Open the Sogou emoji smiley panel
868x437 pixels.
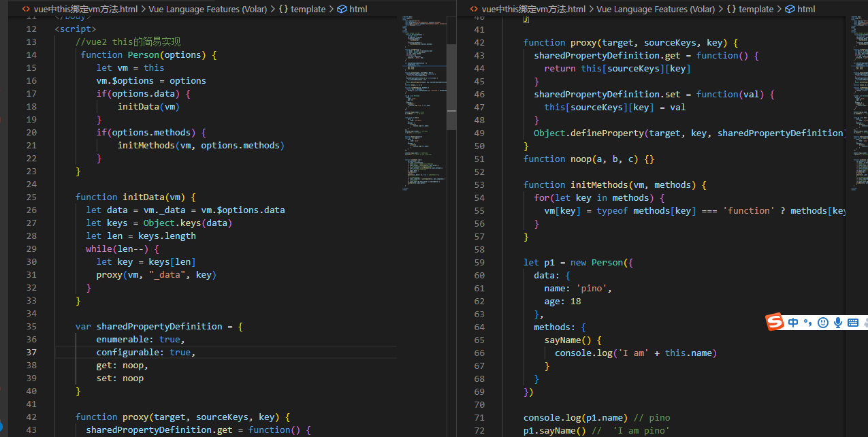pyautogui.click(x=823, y=323)
